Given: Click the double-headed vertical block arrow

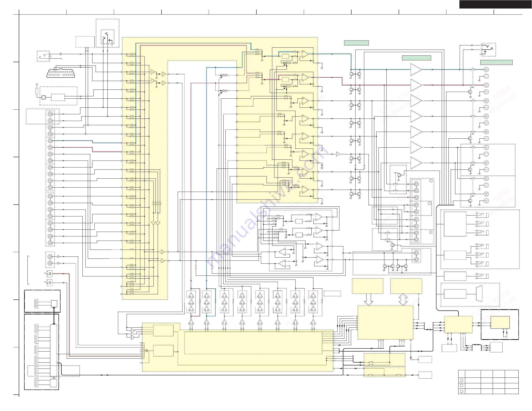Looking at the screenshot, I should [x=403, y=300].
